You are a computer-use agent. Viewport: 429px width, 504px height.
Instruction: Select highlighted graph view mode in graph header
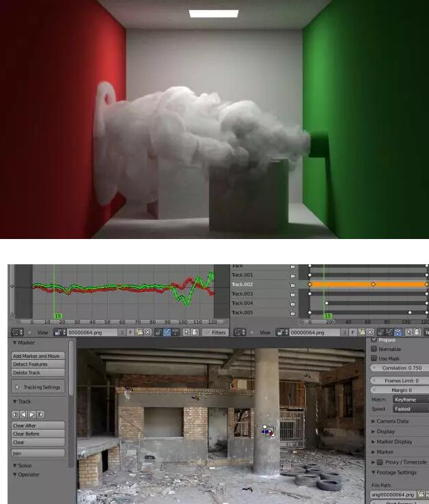pos(167,333)
